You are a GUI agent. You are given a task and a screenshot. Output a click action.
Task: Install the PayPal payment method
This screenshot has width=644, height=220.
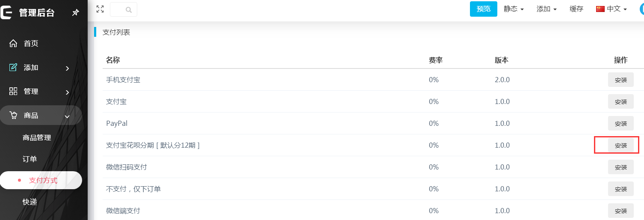tap(620, 123)
